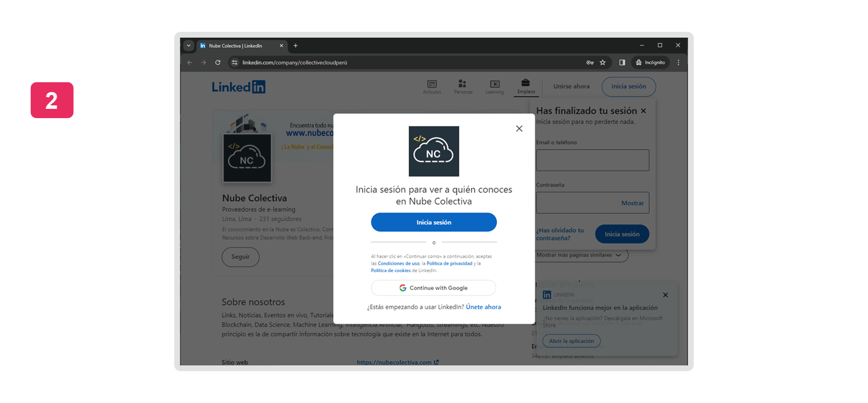This screenshot has height=403, width=868.
Task: Focus the Contraseña password field
Action: (593, 203)
